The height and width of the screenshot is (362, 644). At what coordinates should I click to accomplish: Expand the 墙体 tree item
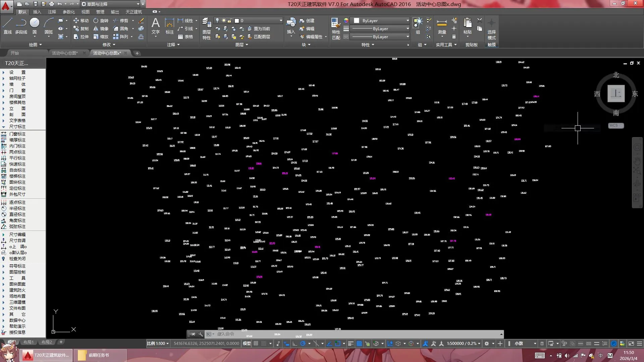pos(17,84)
